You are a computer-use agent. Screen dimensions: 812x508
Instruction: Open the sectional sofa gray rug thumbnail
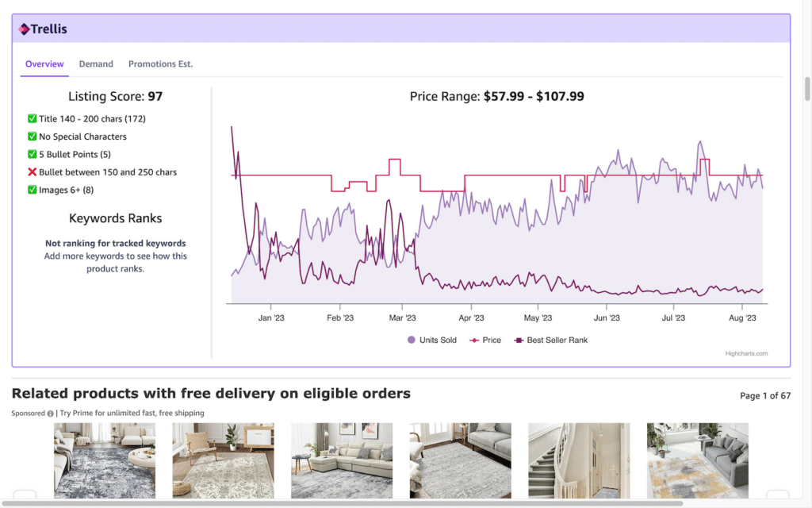click(342, 460)
